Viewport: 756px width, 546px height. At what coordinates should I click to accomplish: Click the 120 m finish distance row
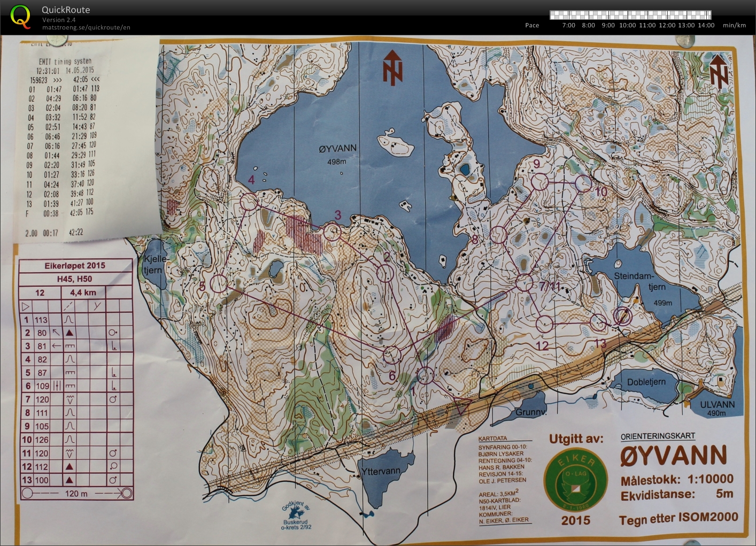(76, 493)
